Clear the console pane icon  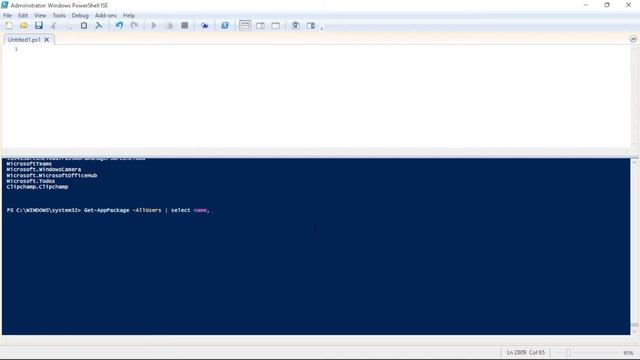(99, 25)
